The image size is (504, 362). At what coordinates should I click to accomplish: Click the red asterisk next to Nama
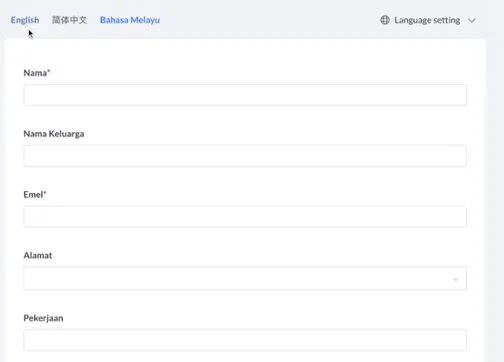[x=49, y=71]
